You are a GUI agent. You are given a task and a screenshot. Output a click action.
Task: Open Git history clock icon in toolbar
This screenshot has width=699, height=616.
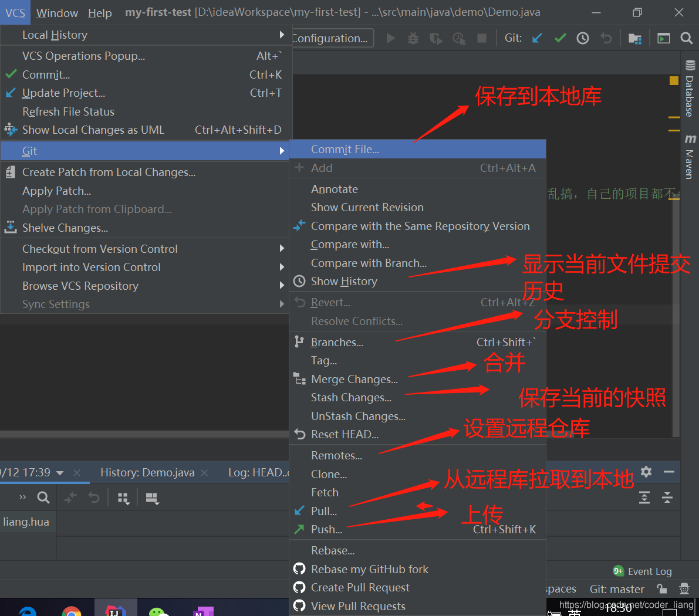point(583,38)
